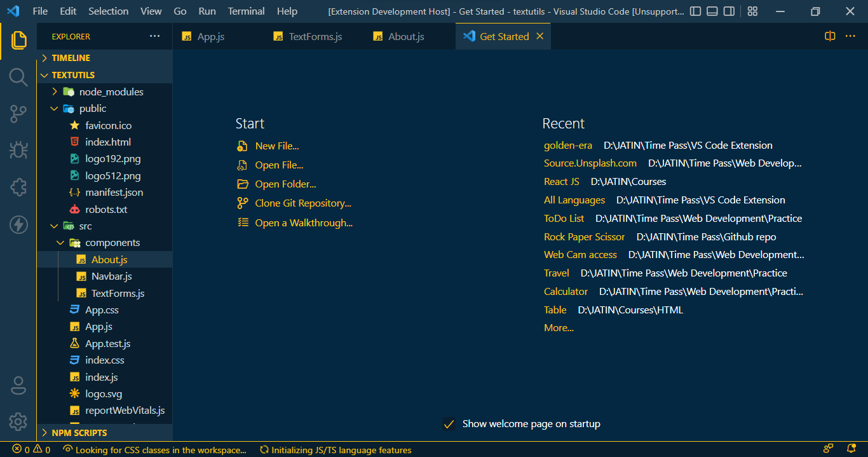The height and width of the screenshot is (457, 868).
Task: Open the File menu
Action: (x=40, y=11)
